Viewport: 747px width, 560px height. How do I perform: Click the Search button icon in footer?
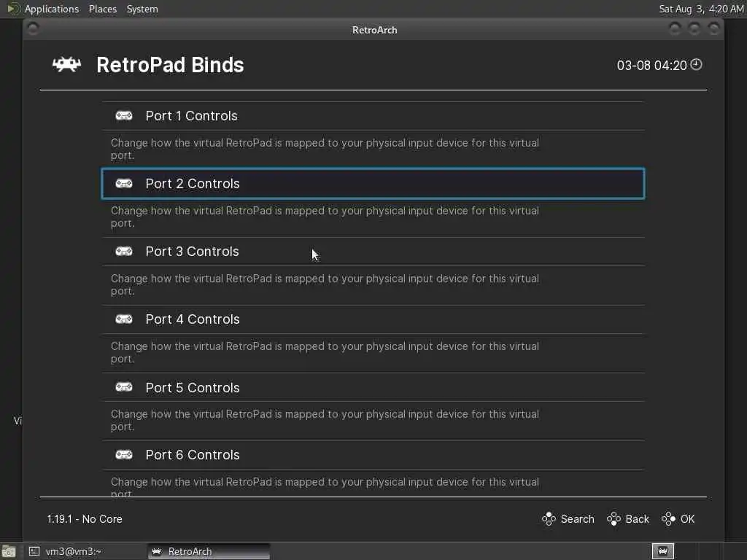click(x=549, y=519)
